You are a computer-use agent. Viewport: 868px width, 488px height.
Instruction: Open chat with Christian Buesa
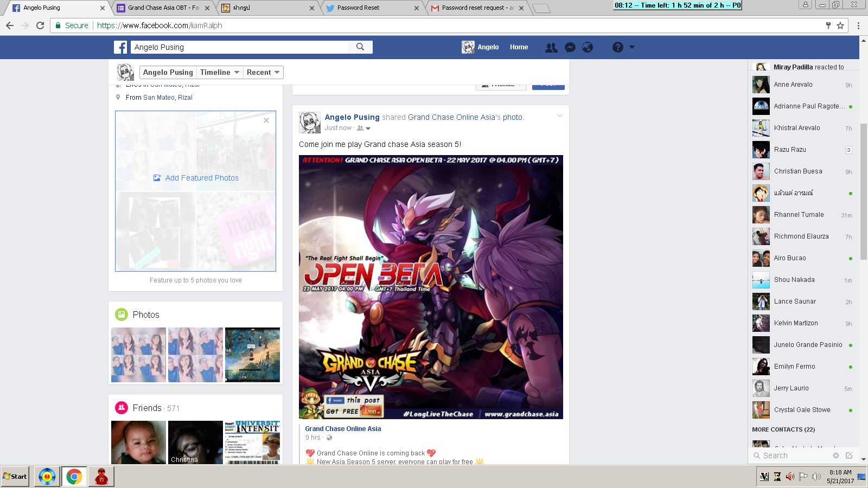coord(803,171)
